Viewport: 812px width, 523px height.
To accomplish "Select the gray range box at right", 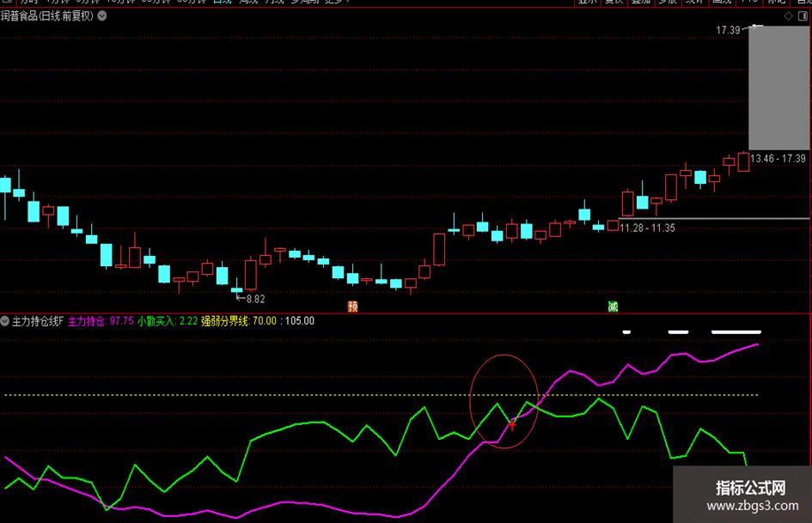I will click(778, 88).
